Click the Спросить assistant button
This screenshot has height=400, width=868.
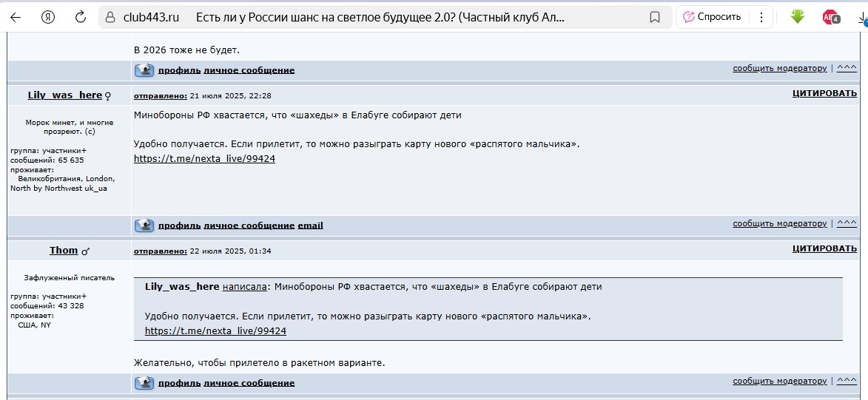[712, 17]
